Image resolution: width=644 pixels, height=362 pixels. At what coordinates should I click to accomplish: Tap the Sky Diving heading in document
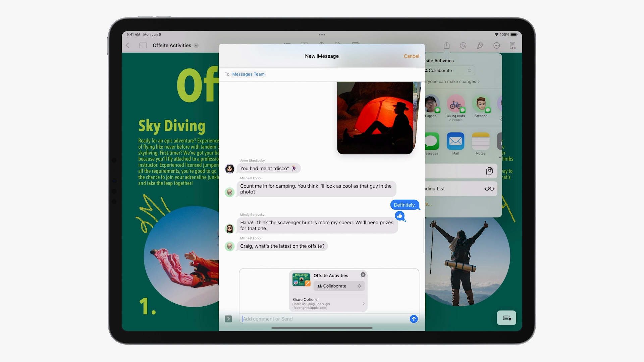[172, 126]
